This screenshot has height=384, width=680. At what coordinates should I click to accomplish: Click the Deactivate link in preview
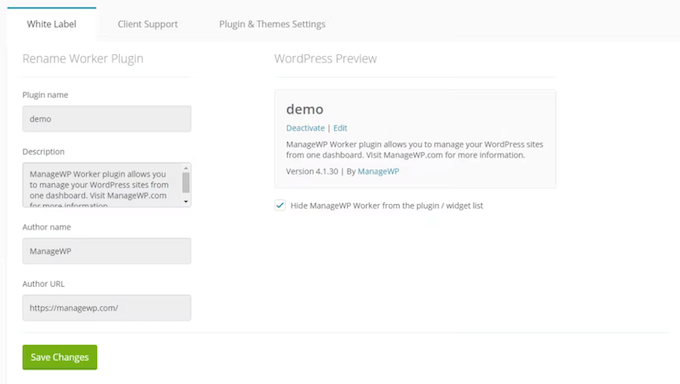pyautogui.click(x=305, y=128)
